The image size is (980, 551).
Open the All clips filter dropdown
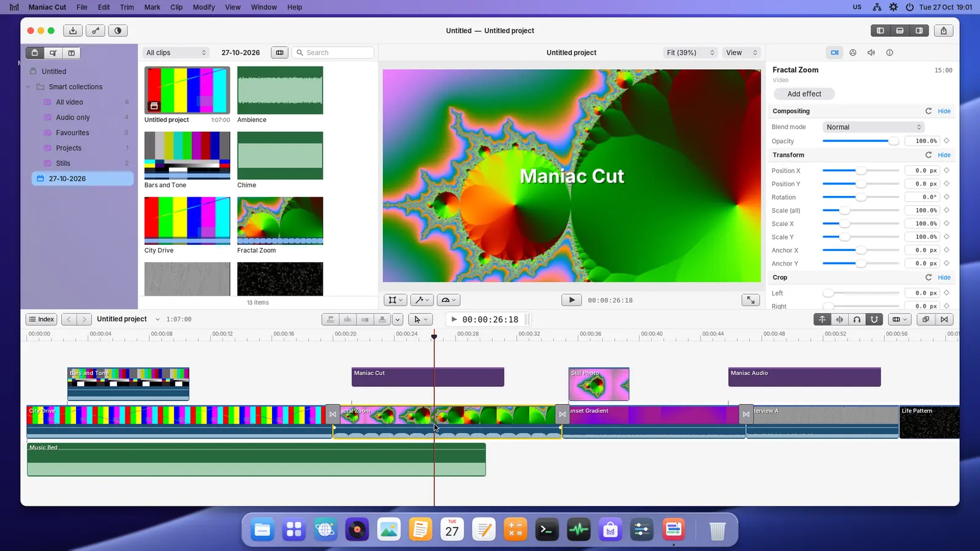point(176,53)
